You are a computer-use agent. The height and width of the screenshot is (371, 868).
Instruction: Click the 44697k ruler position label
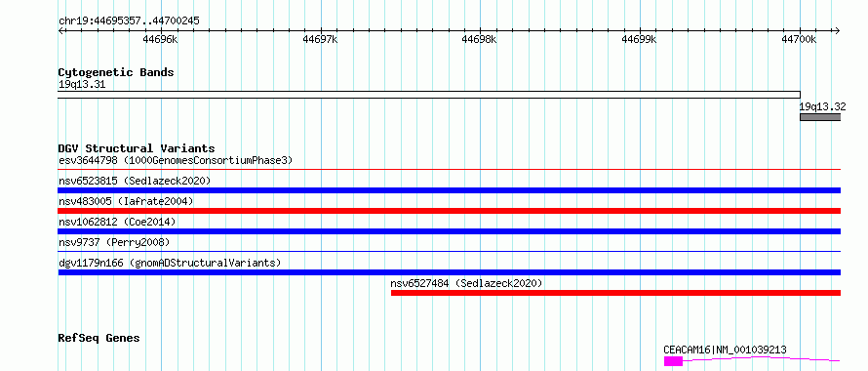(321, 39)
